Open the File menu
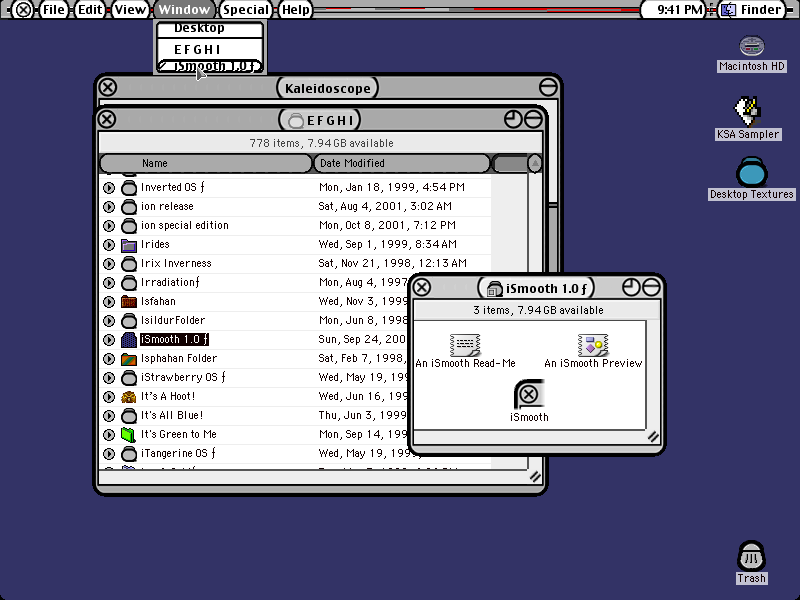The height and width of the screenshot is (600, 800). point(54,10)
